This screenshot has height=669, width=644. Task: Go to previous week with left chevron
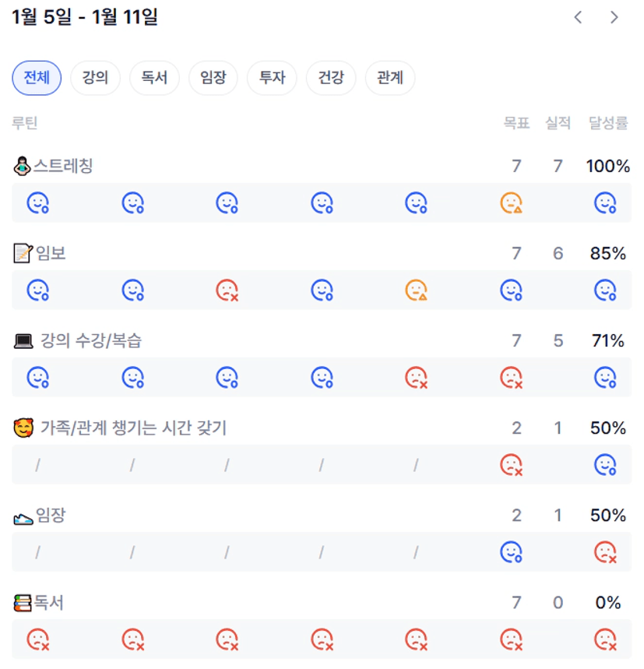578,17
